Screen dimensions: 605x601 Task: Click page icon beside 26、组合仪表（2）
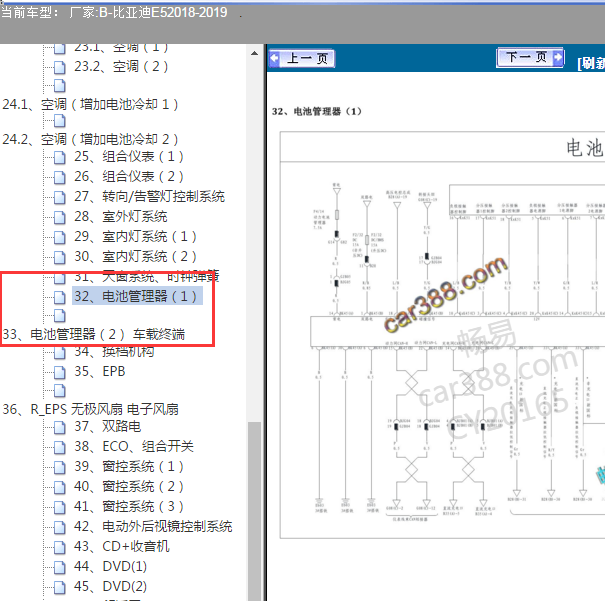(x=59, y=177)
